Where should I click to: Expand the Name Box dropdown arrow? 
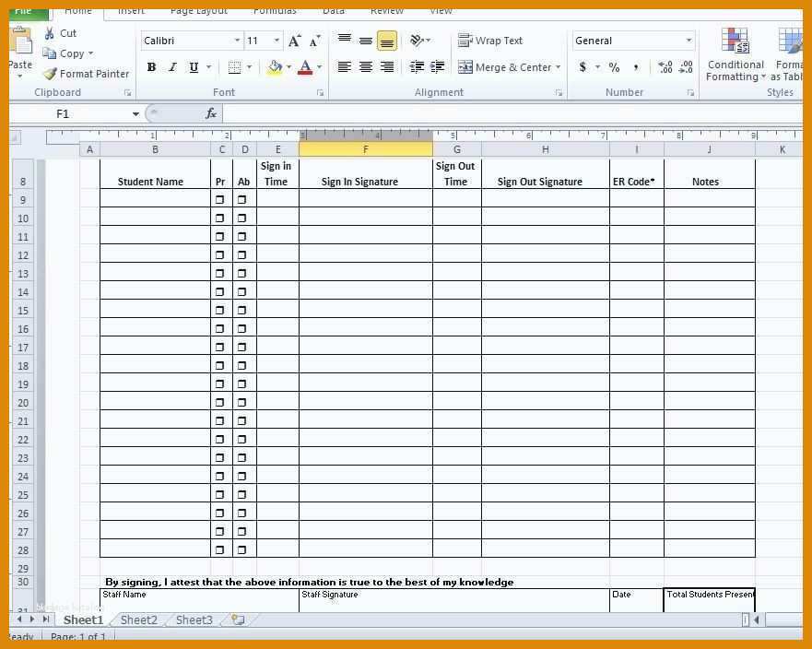pyautogui.click(x=135, y=114)
